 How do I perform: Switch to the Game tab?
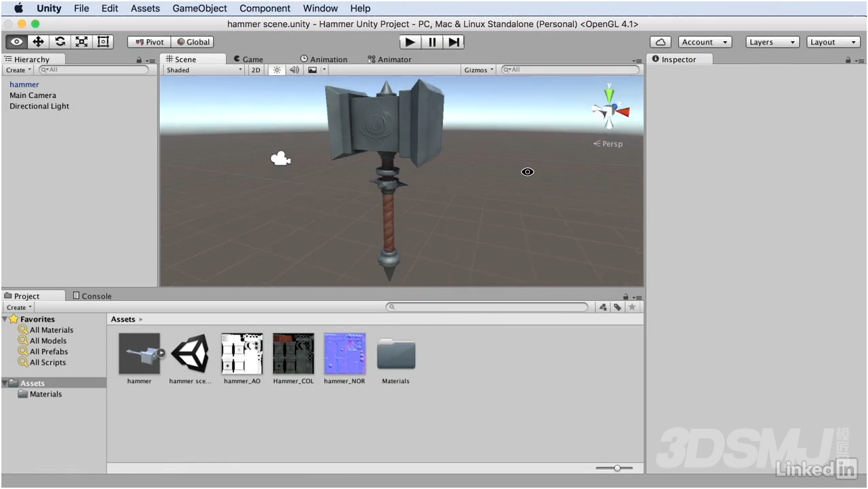[248, 59]
